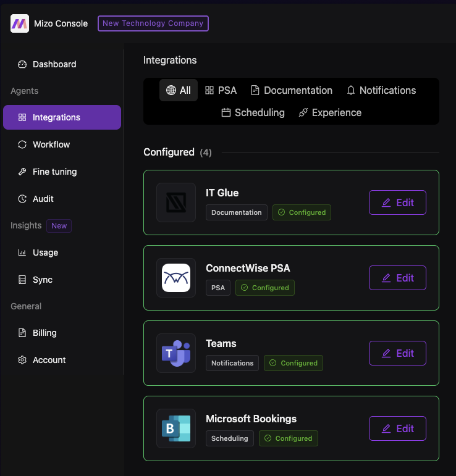Image resolution: width=456 pixels, height=476 pixels.
Task: Switch to the Documentation filter tab
Action: (x=291, y=90)
